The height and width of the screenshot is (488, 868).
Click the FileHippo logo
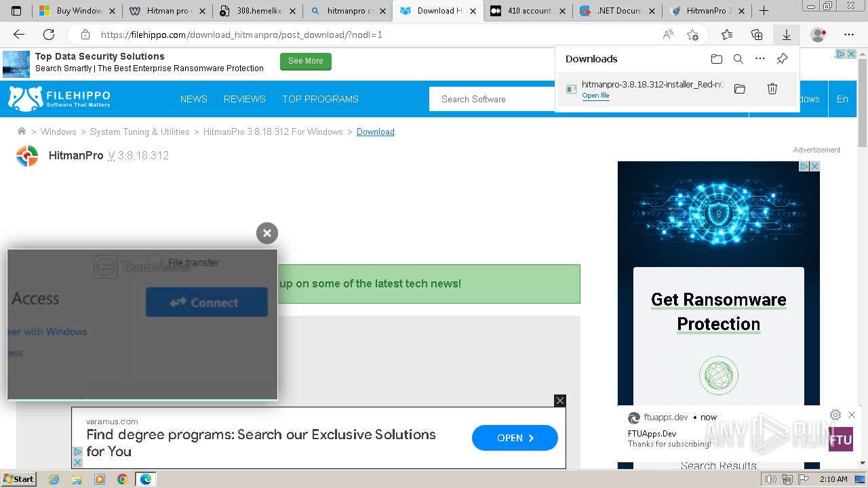pyautogui.click(x=59, y=99)
